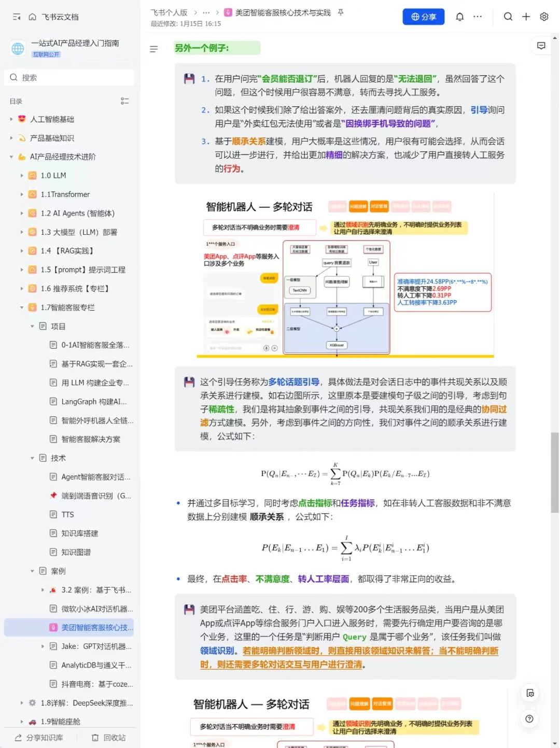The height and width of the screenshot is (748, 560).
Task: Open Agent智能客服对话 document
Action: point(96,477)
